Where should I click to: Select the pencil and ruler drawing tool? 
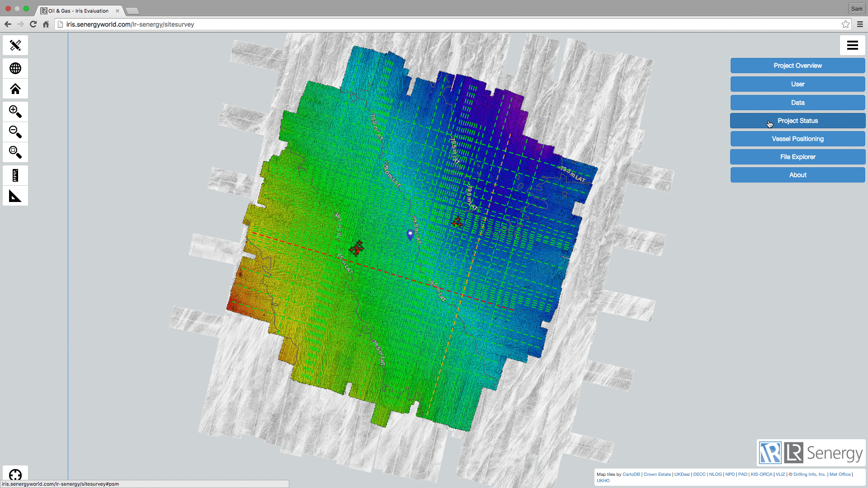point(15,45)
